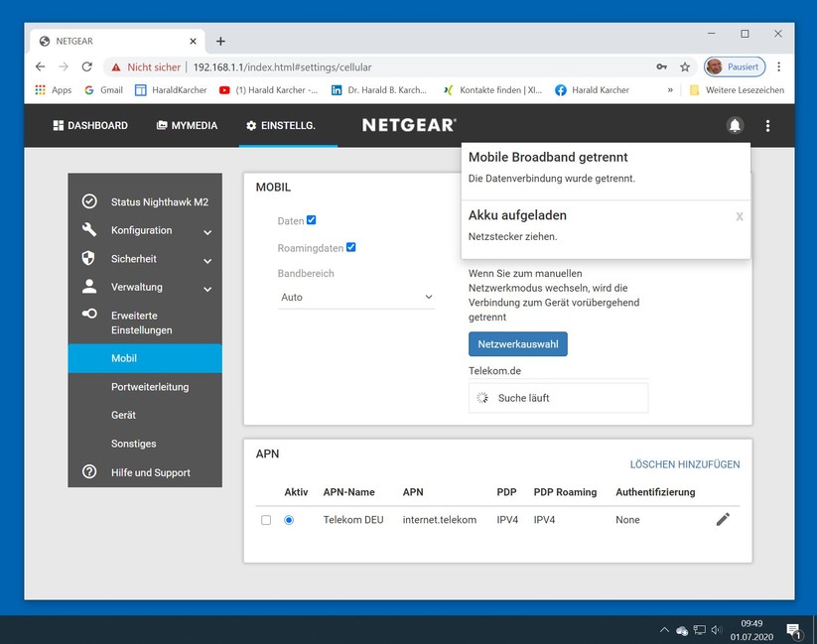Click the notification bell icon
Screen dimensions: 817x644
[x=735, y=126]
